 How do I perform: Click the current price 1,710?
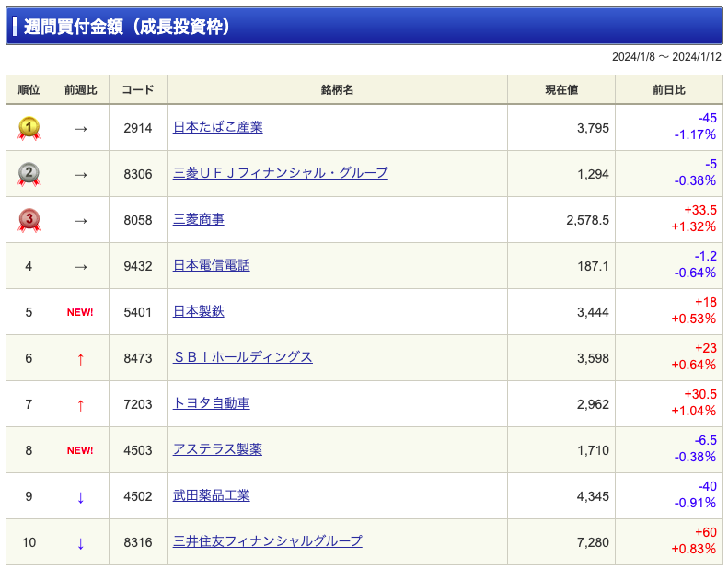(593, 450)
